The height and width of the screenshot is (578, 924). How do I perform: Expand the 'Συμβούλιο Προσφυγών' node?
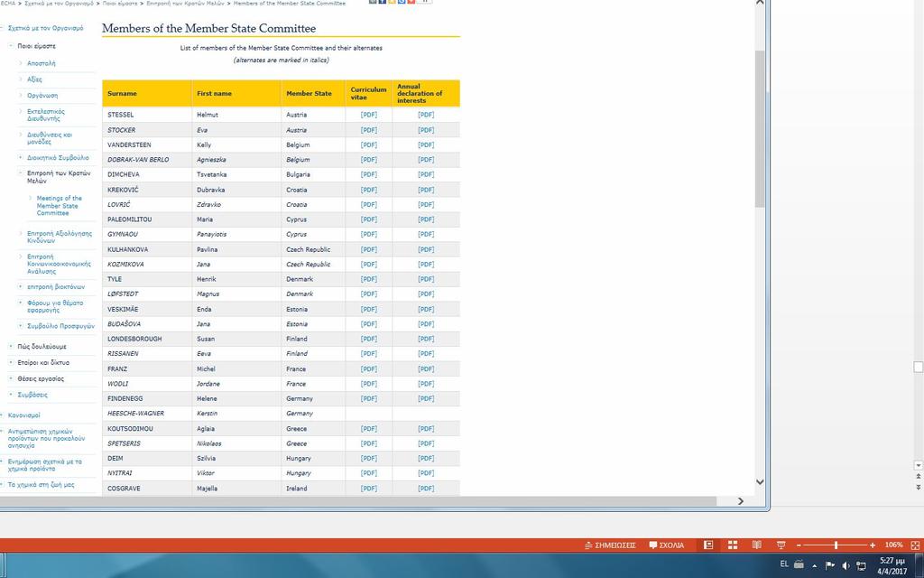tap(20, 325)
